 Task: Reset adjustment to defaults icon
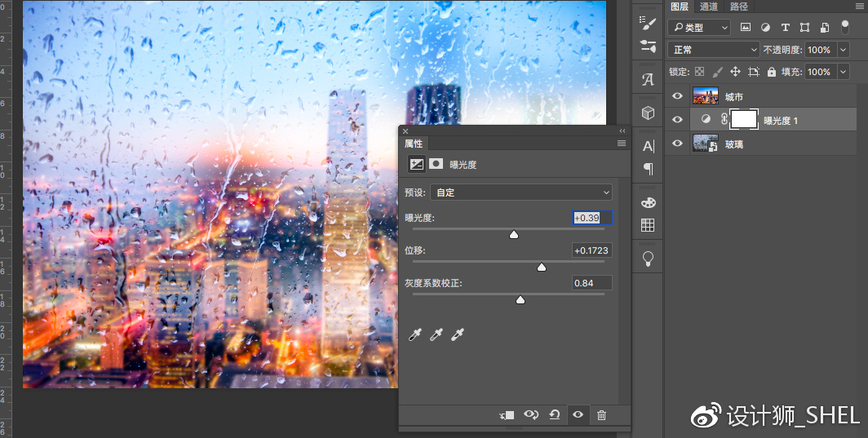(554, 414)
